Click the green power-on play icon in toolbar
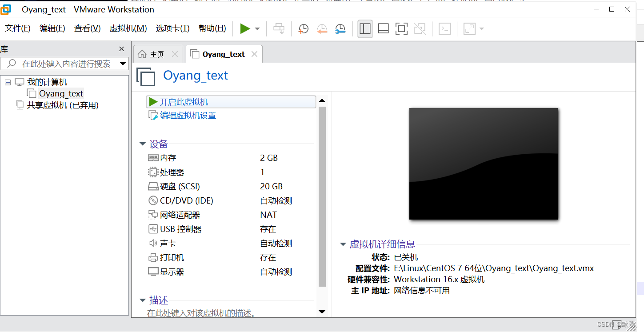The image size is (644, 332). [x=245, y=28]
